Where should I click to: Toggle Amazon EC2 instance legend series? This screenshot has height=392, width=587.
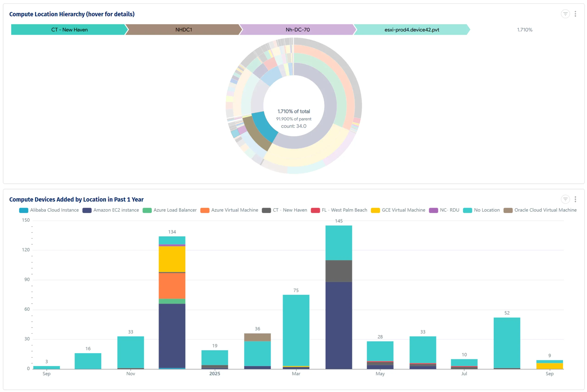(x=116, y=210)
